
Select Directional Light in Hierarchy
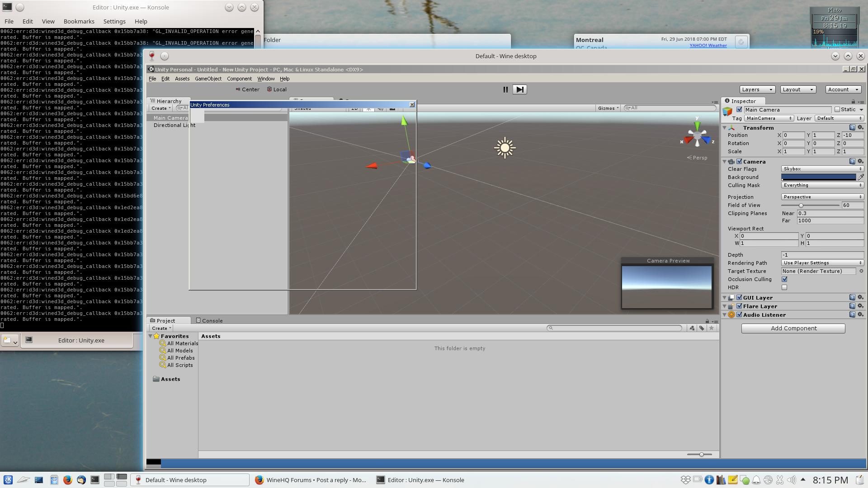pos(174,125)
